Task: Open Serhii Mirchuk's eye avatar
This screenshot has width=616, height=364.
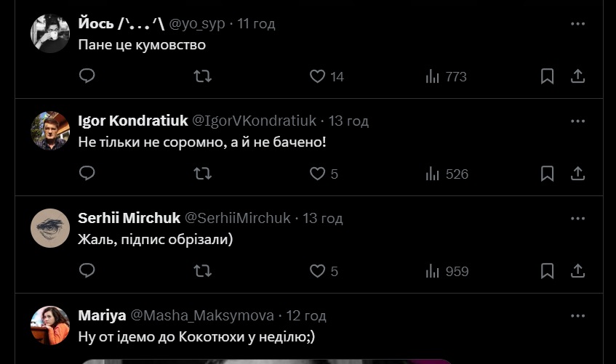Action: (x=50, y=228)
